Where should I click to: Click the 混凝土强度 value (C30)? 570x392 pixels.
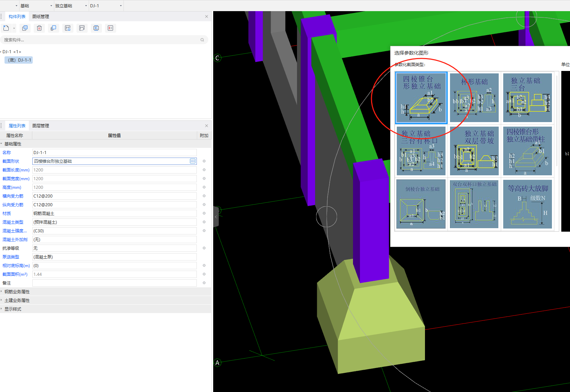coord(114,231)
